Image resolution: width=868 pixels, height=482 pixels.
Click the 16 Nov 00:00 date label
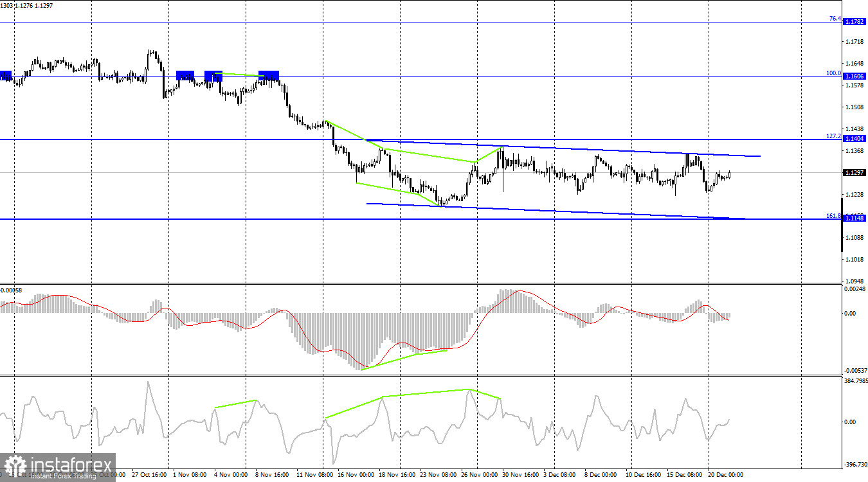coord(356,475)
